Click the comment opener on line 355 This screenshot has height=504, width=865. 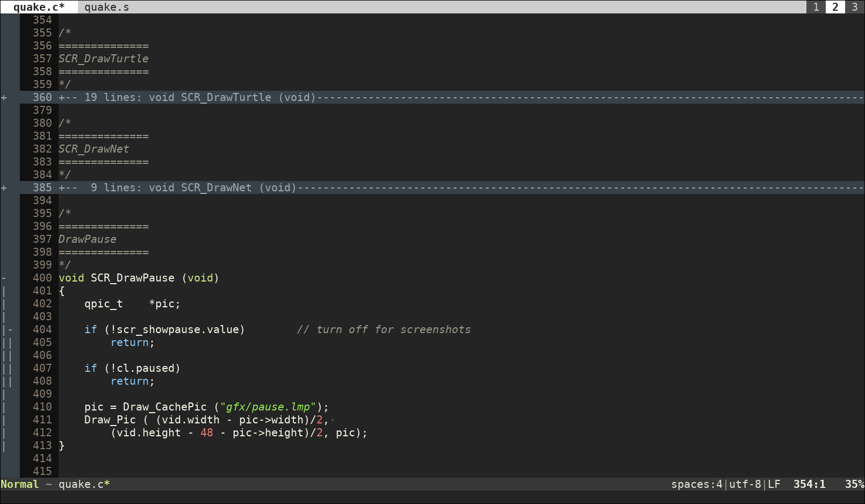[65, 33]
